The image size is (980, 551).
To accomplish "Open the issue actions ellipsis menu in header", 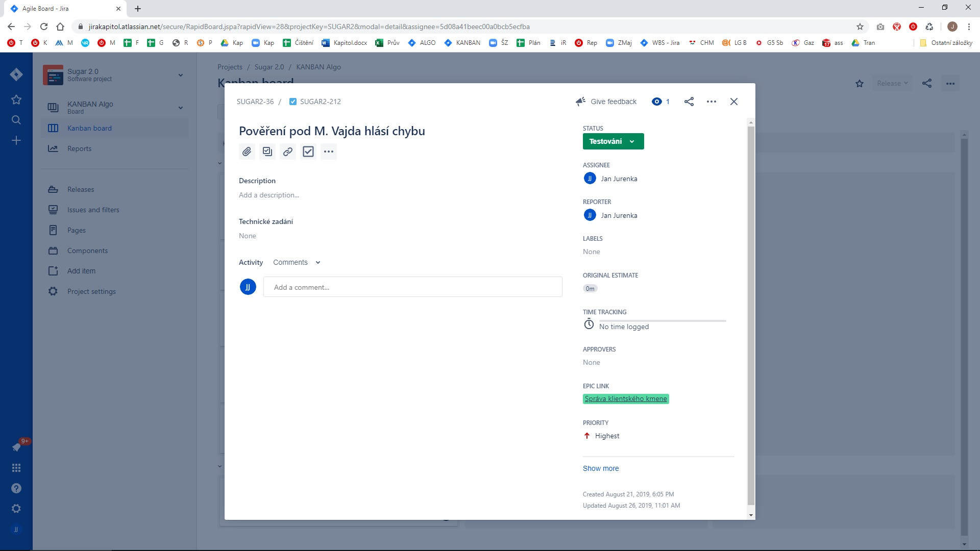I will (x=712, y=102).
